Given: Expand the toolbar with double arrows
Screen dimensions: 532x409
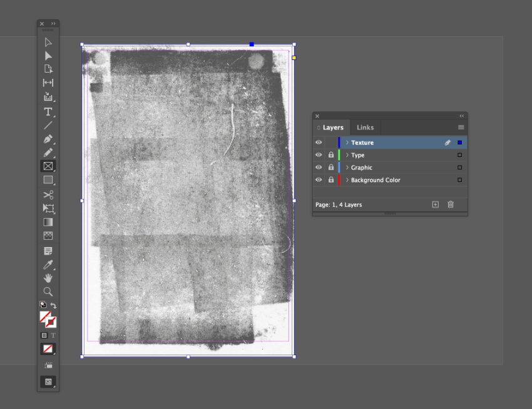Looking at the screenshot, I should pyautogui.click(x=53, y=23).
